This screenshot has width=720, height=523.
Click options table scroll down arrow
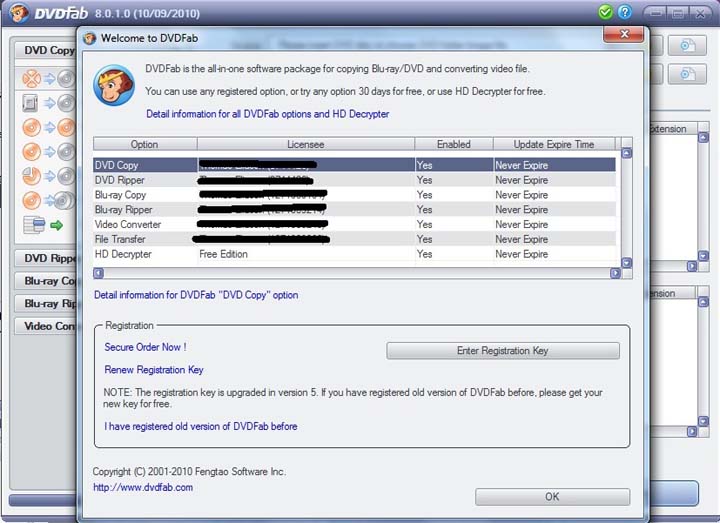(626, 263)
